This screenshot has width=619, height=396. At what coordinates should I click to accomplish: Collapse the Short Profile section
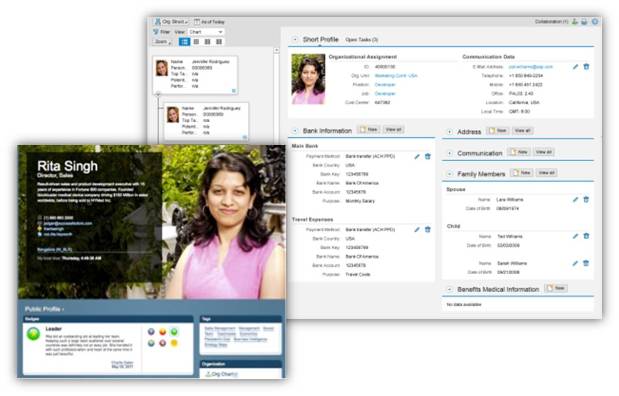point(295,39)
